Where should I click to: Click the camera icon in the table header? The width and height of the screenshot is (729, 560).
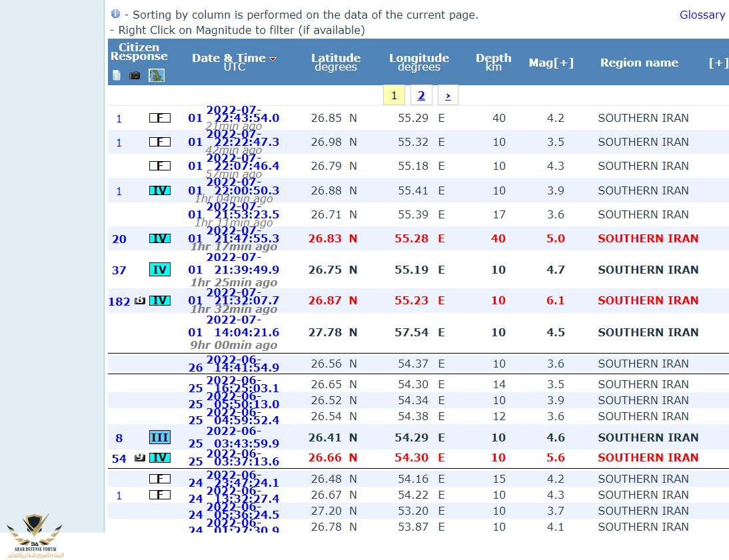135,75
